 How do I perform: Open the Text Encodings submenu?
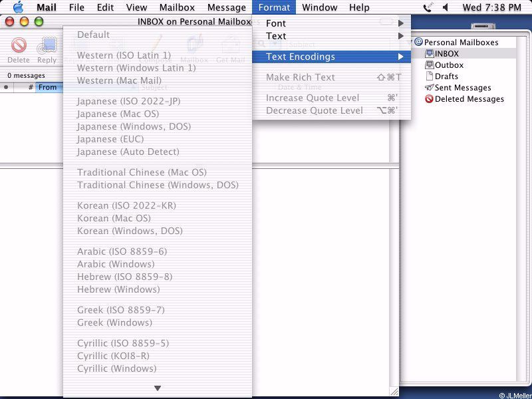(331, 57)
